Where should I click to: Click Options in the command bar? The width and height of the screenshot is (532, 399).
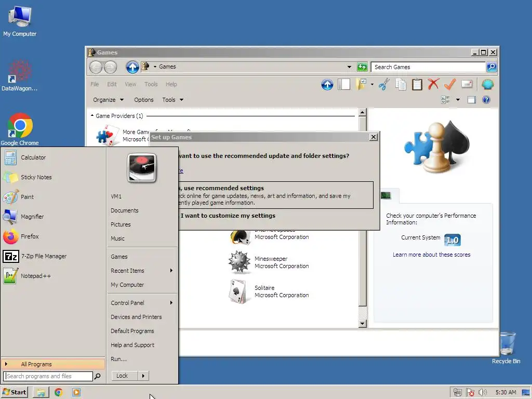click(143, 100)
